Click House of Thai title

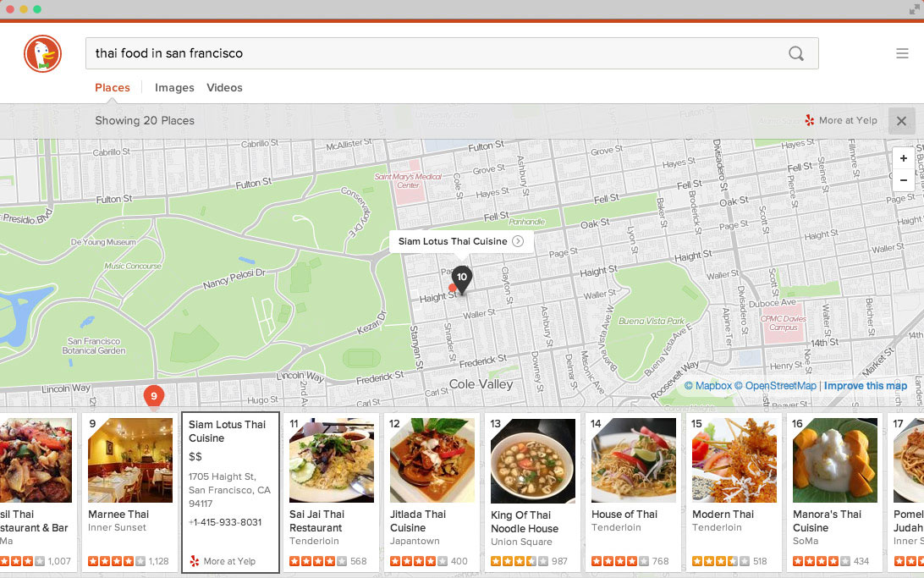click(x=624, y=515)
